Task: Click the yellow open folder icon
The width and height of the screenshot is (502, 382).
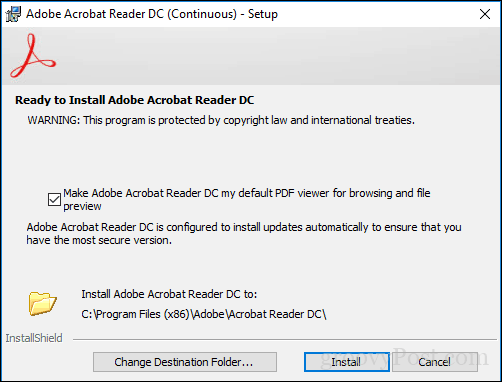Action: 43,303
